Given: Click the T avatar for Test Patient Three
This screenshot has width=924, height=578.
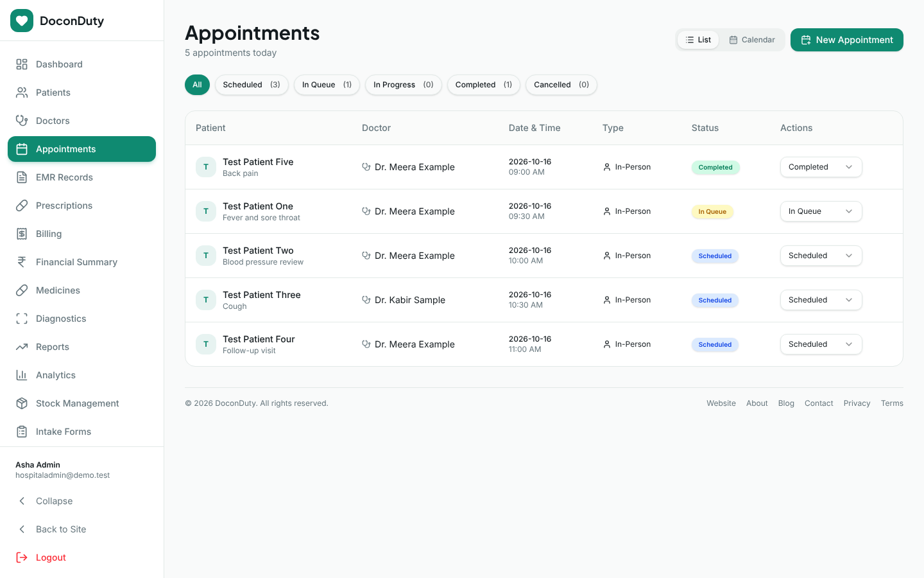Looking at the screenshot, I should pos(206,300).
